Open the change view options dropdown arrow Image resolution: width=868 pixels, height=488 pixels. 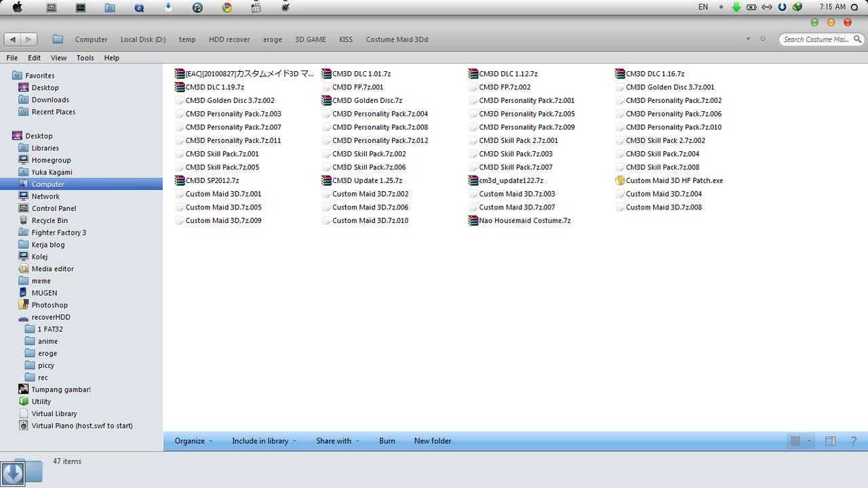[x=809, y=441]
